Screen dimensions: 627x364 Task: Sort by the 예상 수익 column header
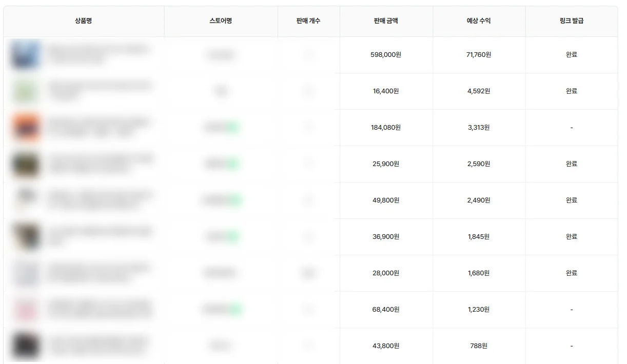pos(478,21)
